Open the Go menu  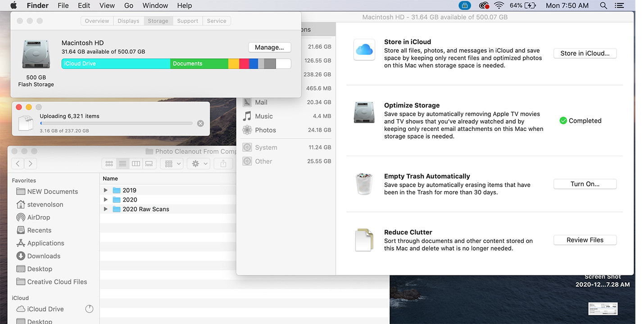pyautogui.click(x=128, y=5)
